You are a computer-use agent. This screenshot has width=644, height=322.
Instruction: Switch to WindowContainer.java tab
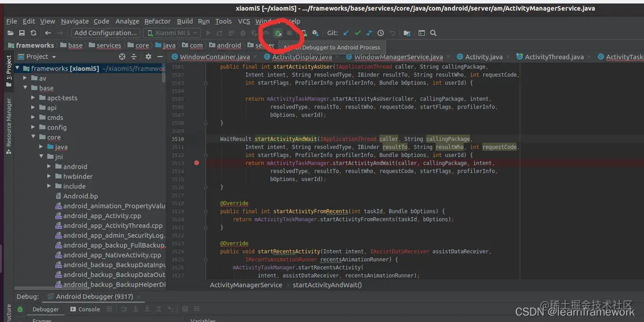tap(214, 57)
